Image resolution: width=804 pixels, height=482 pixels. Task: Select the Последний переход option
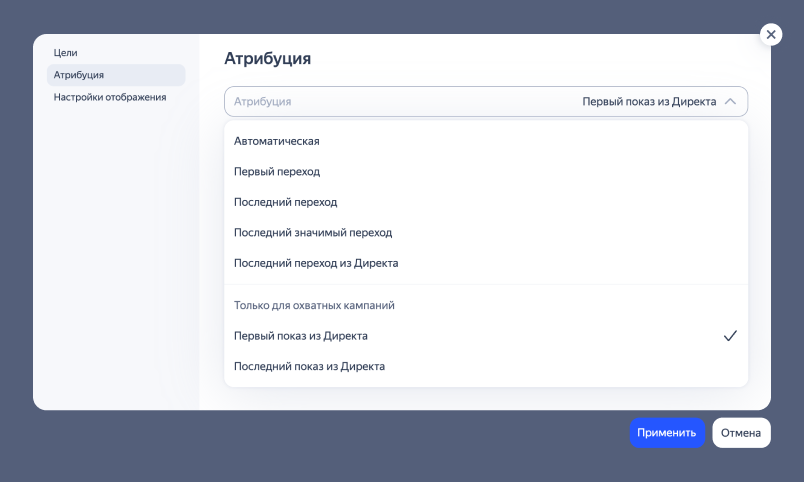[285, 202]
